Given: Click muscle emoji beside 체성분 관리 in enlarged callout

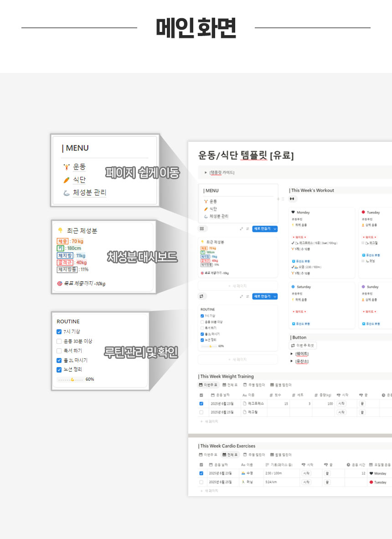Looking at the screenshot, I should coord(66,193).
